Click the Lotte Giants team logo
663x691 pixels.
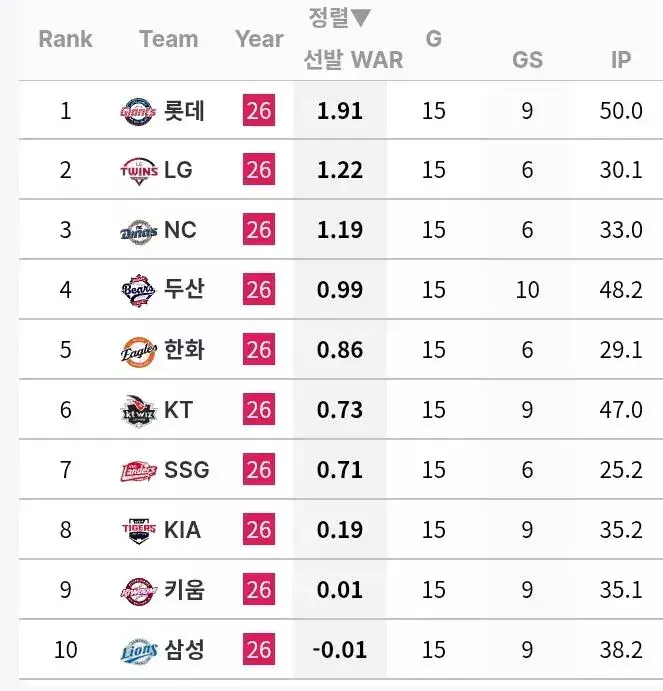click(138, 111)
